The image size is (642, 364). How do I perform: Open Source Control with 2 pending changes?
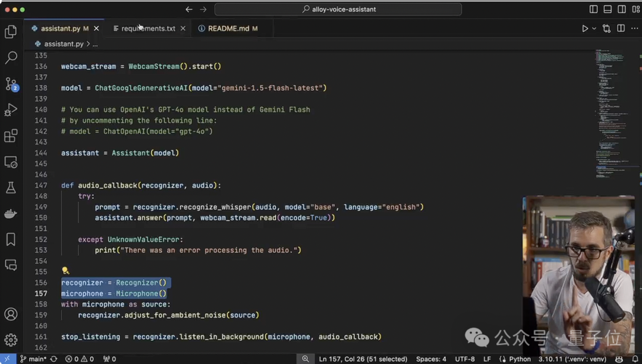pos(11,84)
